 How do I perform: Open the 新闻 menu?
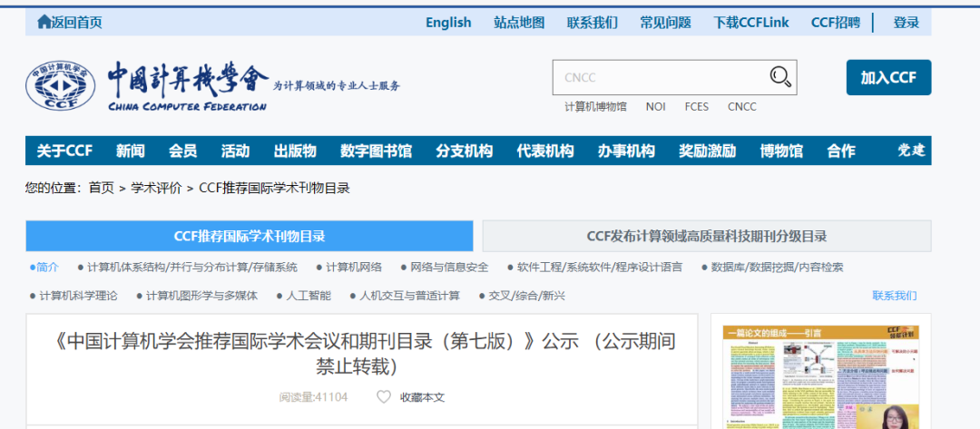pos(130,151)
